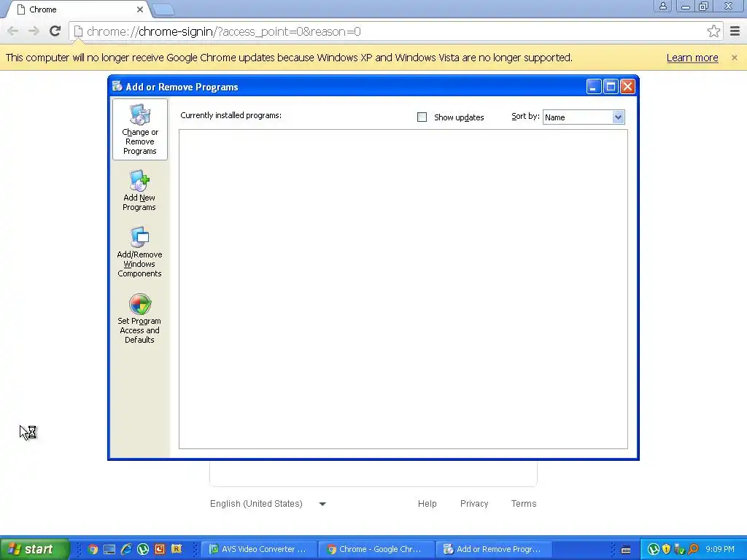Open Add New Programs section
Viewport: 747px width, 560px height.
click(x=139, y=191)
